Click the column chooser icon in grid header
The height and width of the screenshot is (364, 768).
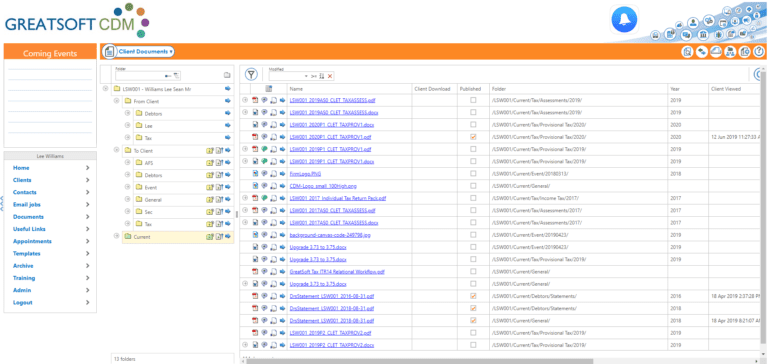269,89
